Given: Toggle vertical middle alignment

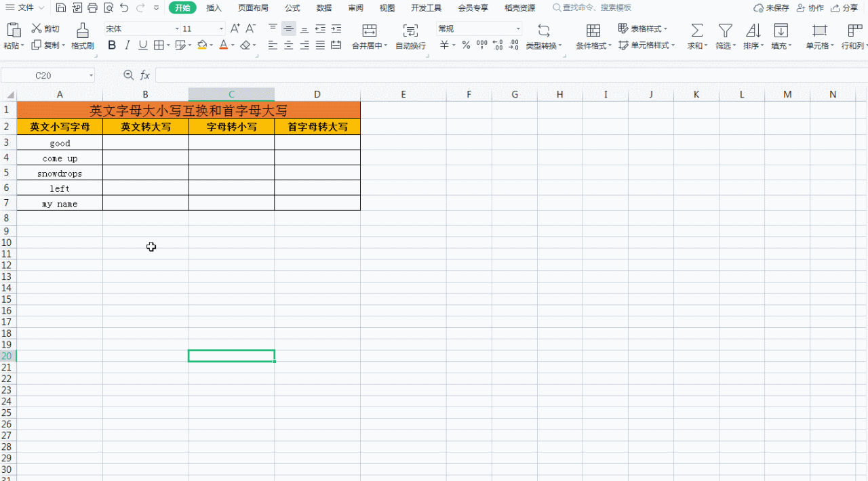Looking at the screenshot, I should point(289,28).
